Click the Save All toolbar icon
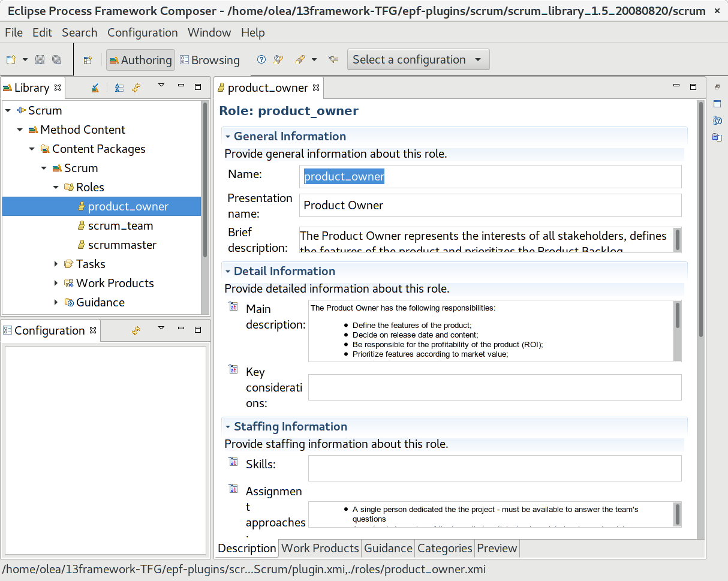This screenshot has height=581, width=728. [x=57, y=59]
